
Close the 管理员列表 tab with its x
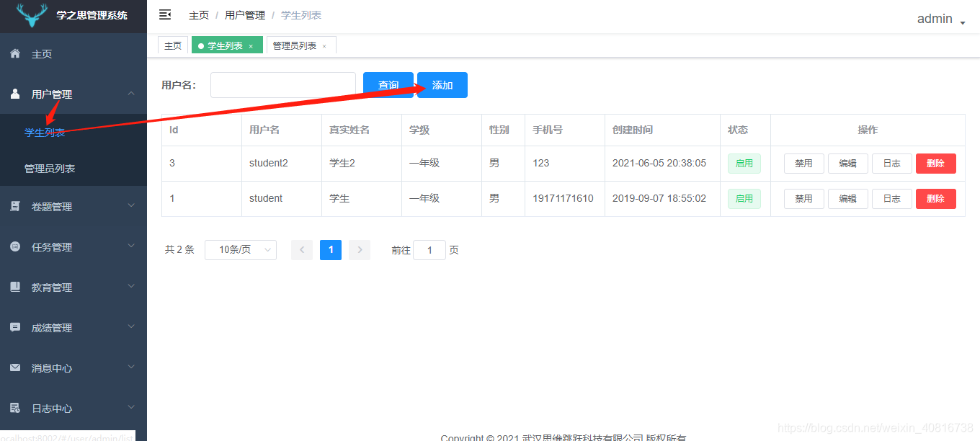pos(324,46)
